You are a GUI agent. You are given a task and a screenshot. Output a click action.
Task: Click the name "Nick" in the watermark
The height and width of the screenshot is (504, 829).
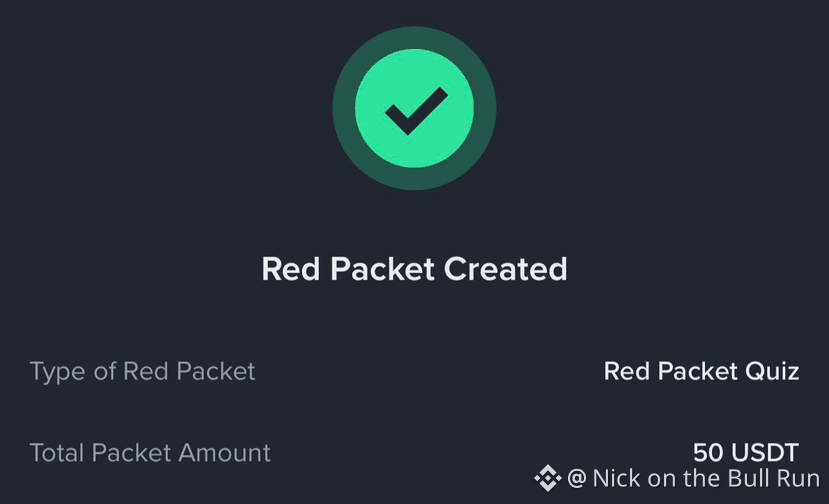[x=615, y=479]
